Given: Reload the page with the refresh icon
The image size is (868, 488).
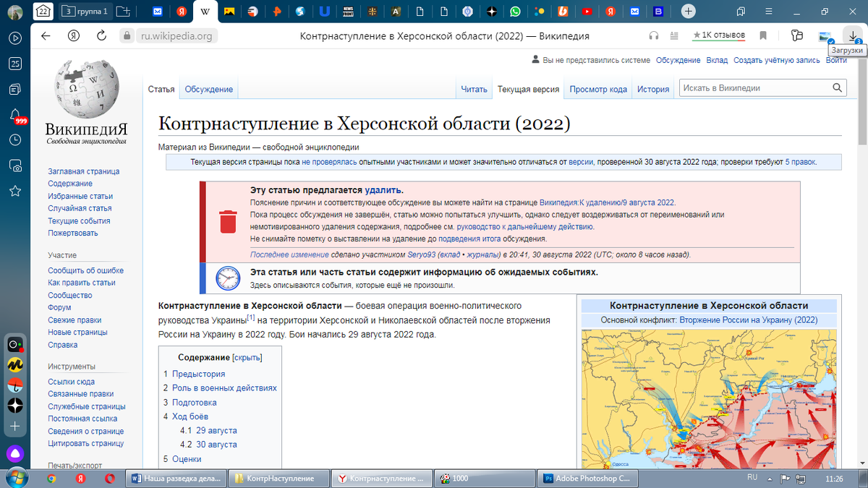Looking at the screenshot, I should tap(102, 36).
